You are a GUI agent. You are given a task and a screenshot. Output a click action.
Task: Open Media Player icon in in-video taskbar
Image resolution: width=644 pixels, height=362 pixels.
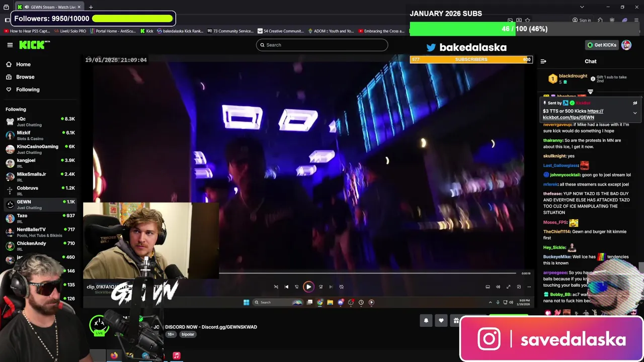(371, 302)
